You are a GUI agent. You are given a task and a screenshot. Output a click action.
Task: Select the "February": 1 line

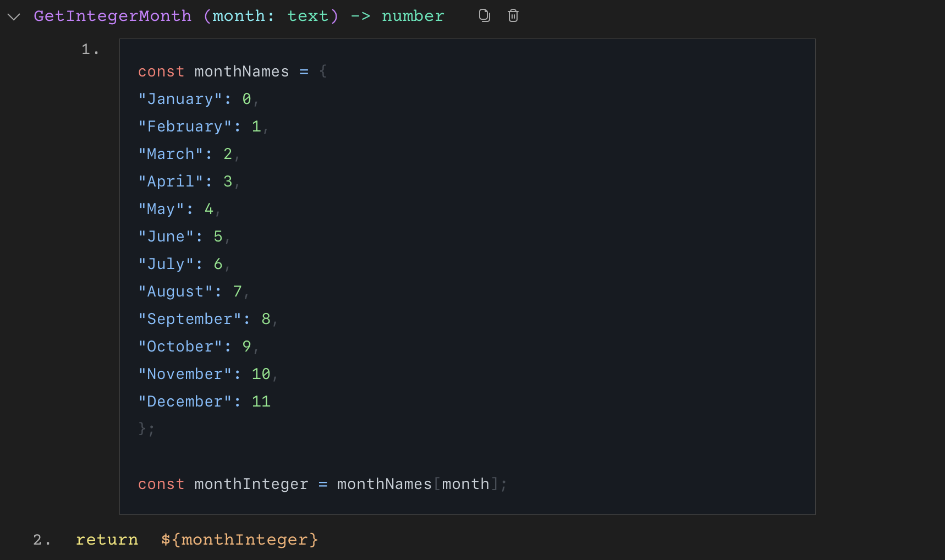201,126
